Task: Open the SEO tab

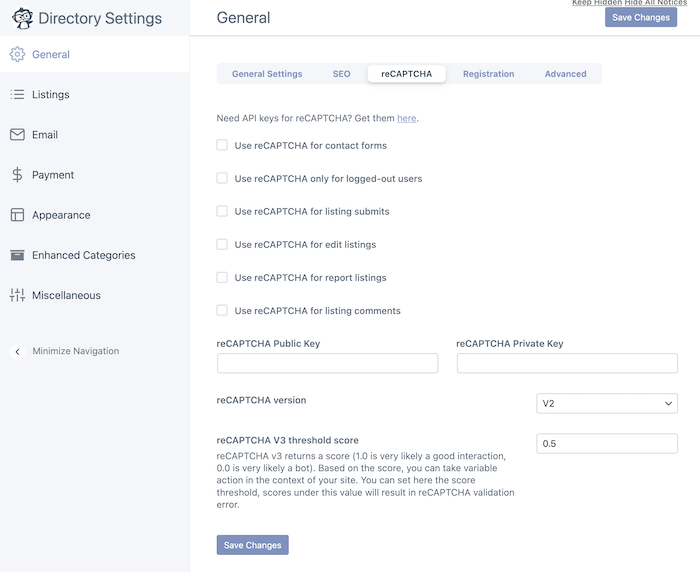Action: tap(342, 74)
